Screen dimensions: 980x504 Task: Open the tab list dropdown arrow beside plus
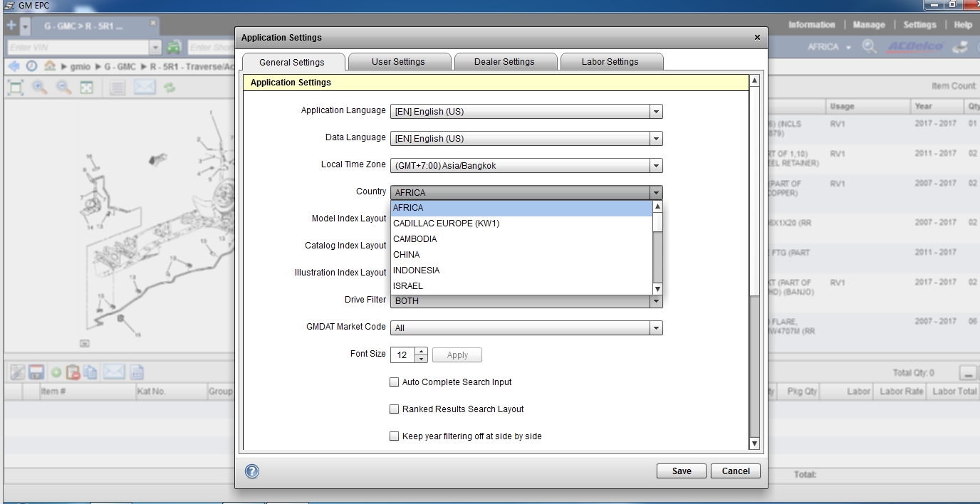pyautogui.click(x=26, y=26)
